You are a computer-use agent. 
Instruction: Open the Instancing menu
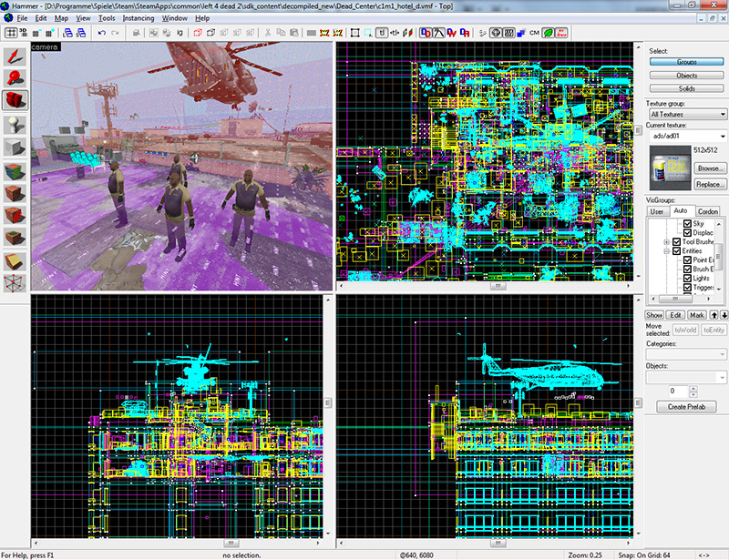click(x=139, y=18)
